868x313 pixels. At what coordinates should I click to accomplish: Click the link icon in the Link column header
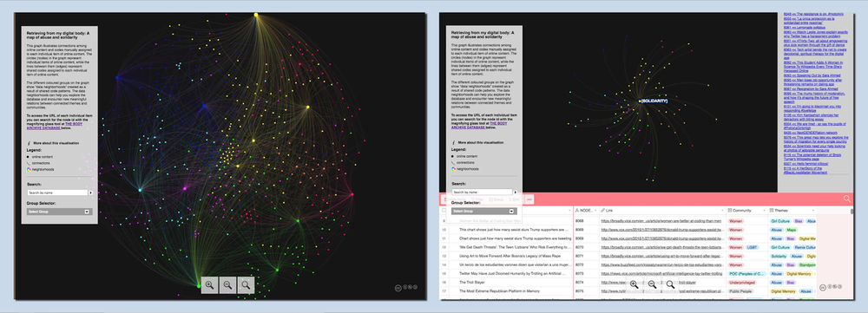pyautogui.click(x=603, y=211)
